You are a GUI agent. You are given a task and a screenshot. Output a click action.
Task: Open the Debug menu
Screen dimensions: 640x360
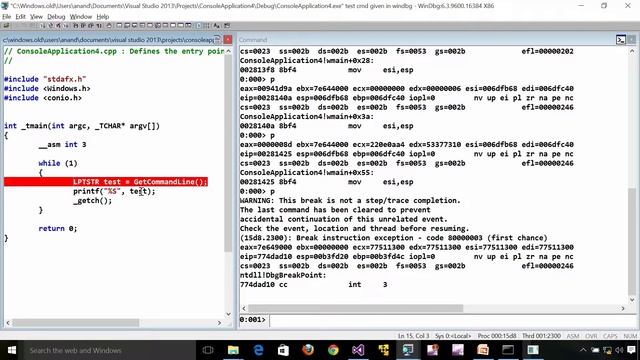pyautogui.click(x=56, y=17)
